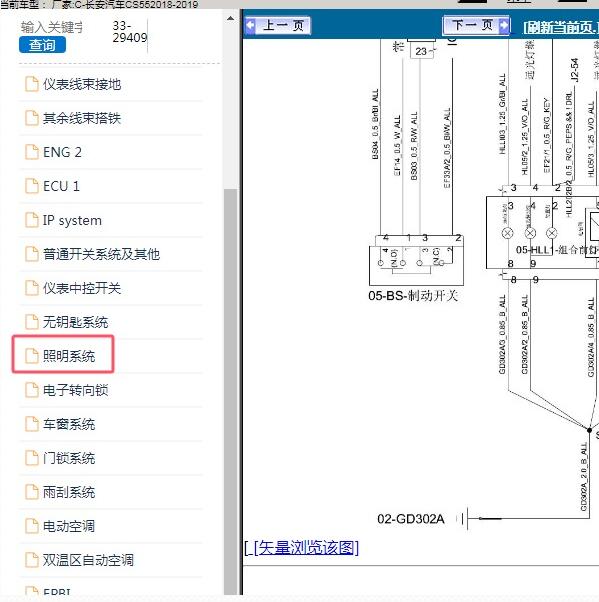
Task: Click the 02-GD302A ground label
Action: coord(410,519)
